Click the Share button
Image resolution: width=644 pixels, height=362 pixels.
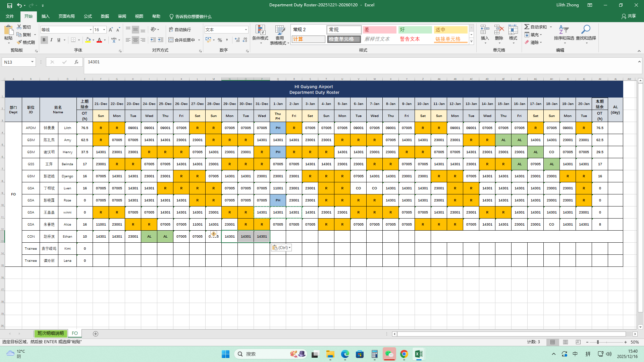pyautogui.click(x=629, y=16)
